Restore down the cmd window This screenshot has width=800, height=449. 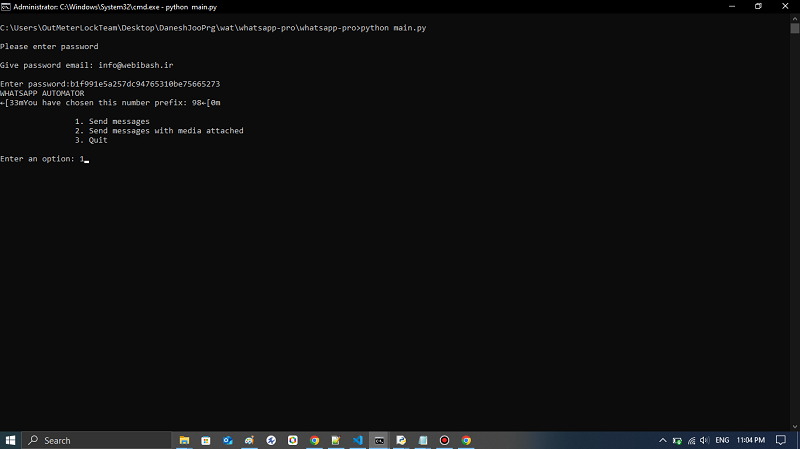tap(758, 7)
